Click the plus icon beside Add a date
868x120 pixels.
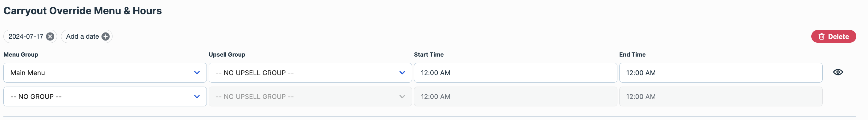[105, 36]
